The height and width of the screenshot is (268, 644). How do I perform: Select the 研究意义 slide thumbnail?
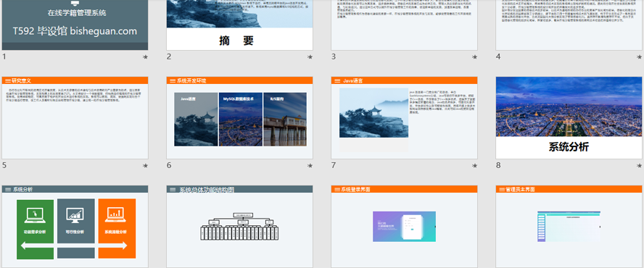[75, 118]
